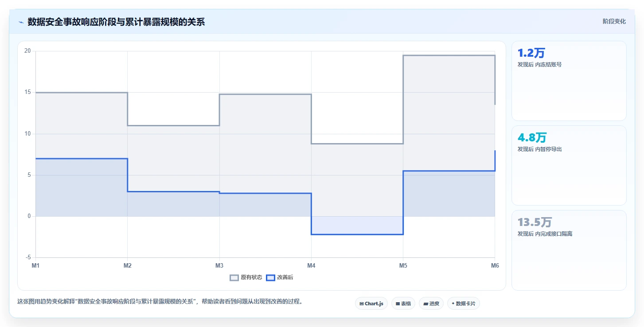Viewport: 644px width, 327px height.
Task: Click the 阶段变化 label in header
Action: coord(614,21)
